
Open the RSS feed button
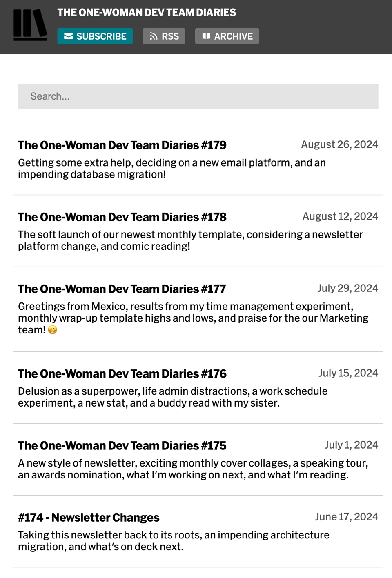click(x=164, y=36)
